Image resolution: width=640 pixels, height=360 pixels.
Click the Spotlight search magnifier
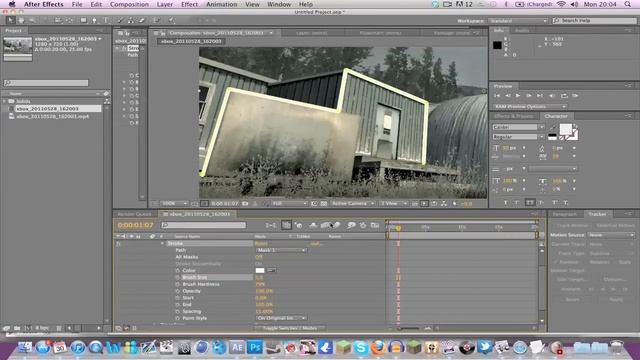coord(627,4)
